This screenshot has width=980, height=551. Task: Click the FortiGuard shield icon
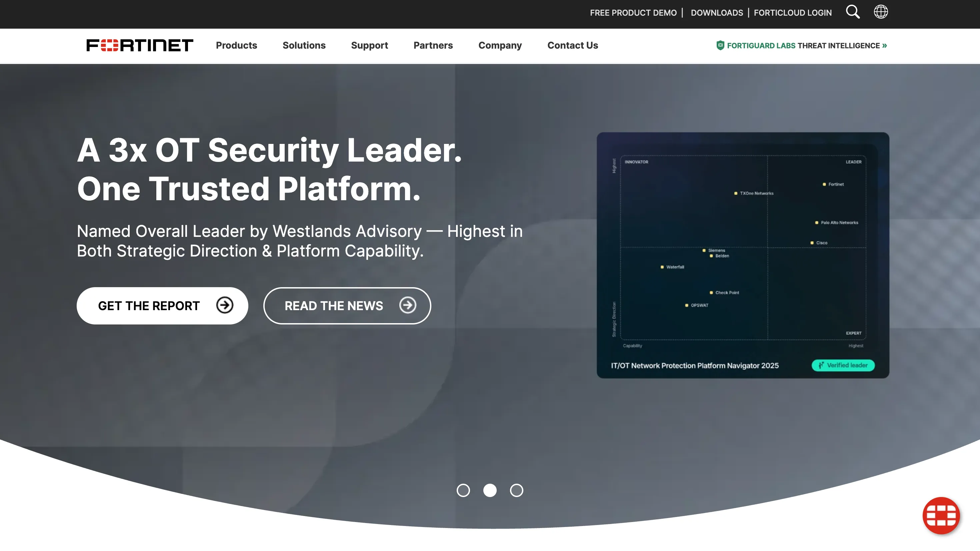[720, 45]
